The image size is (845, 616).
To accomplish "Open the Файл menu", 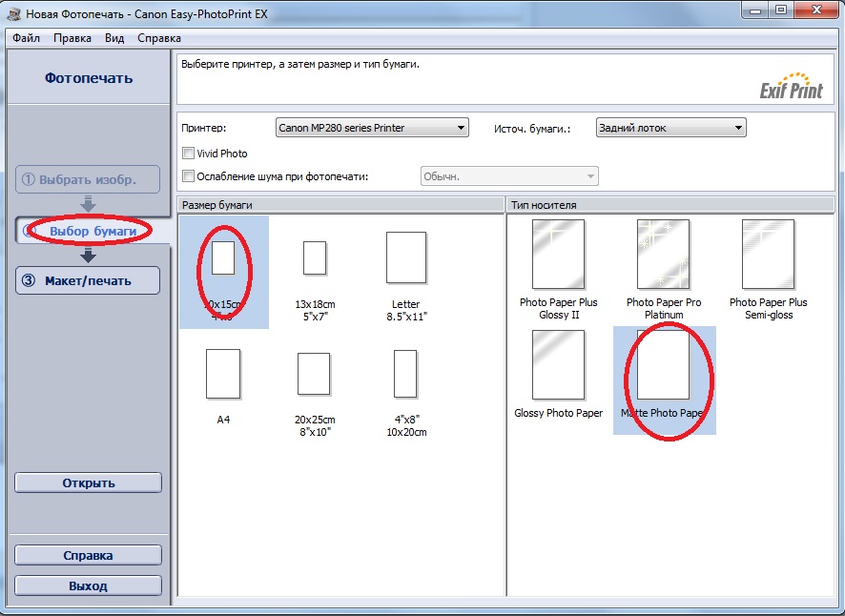I will tap(26, 38).
